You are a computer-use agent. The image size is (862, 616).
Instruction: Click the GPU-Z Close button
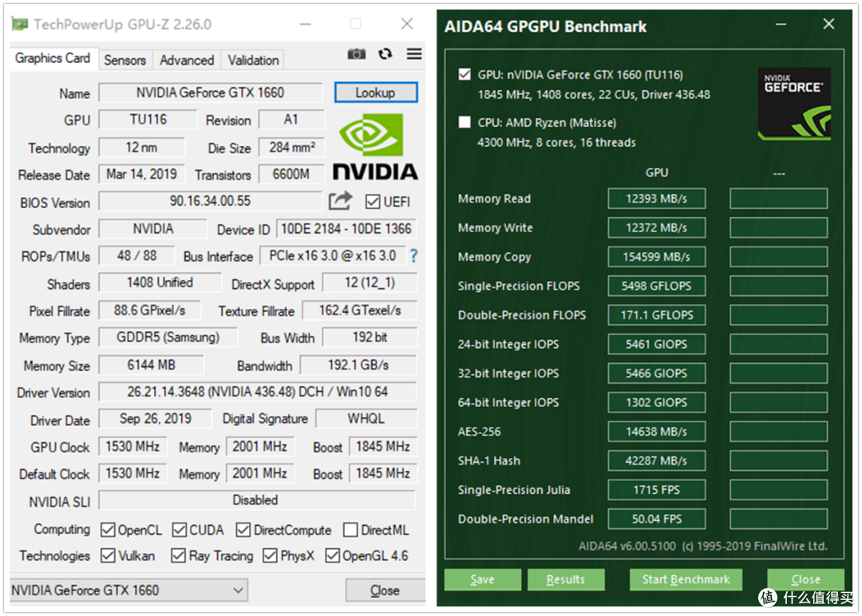click(x=385, y=590)
